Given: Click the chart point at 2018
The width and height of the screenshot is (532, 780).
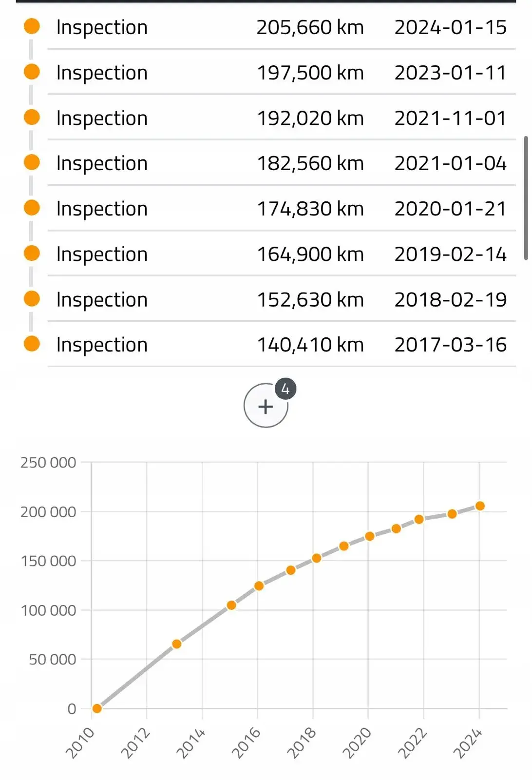Looking at the screenshot, I should pos(317,558).
